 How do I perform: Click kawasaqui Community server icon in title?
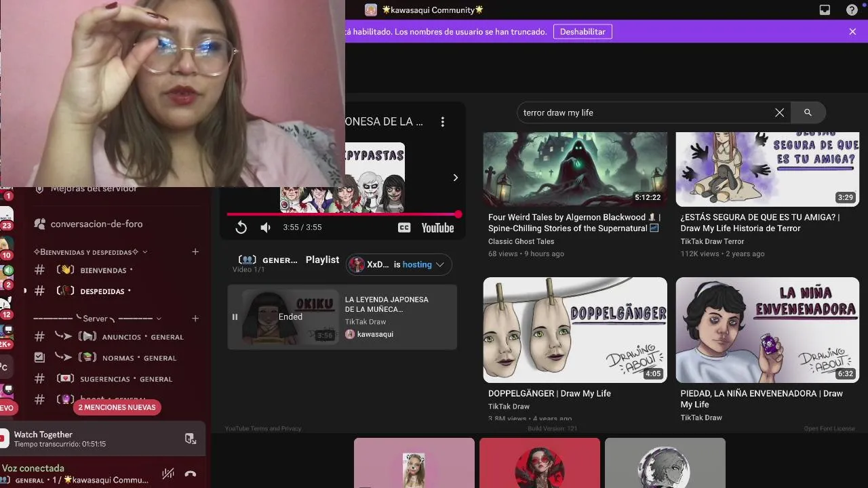[371, 10]
